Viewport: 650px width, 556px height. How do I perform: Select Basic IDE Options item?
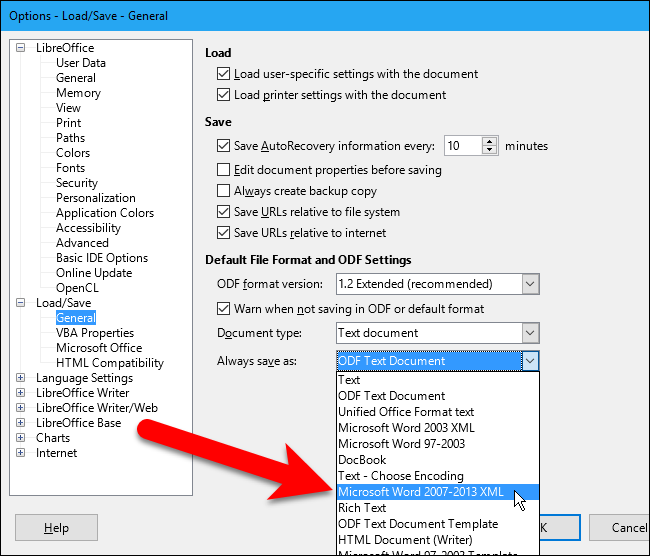[102, 258]
